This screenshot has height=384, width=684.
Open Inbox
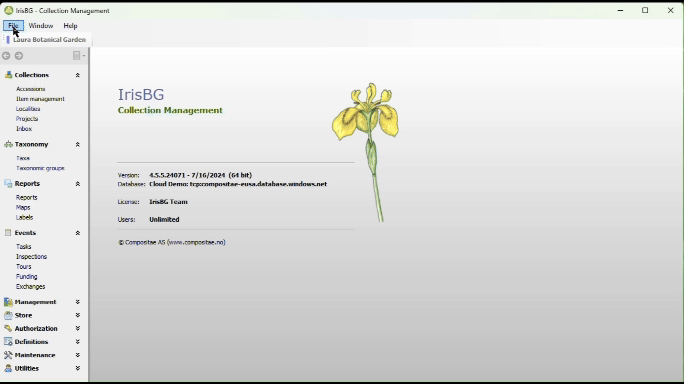[24, 129]
